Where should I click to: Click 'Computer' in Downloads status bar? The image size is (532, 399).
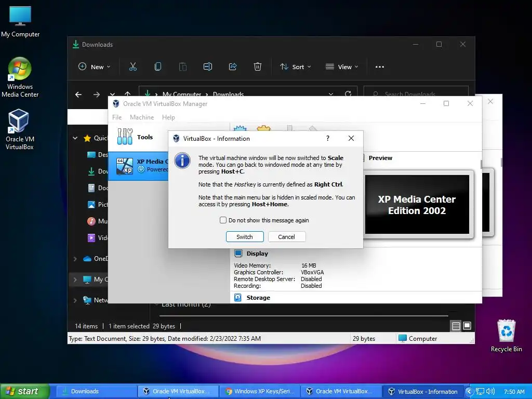tap(418, 338)
